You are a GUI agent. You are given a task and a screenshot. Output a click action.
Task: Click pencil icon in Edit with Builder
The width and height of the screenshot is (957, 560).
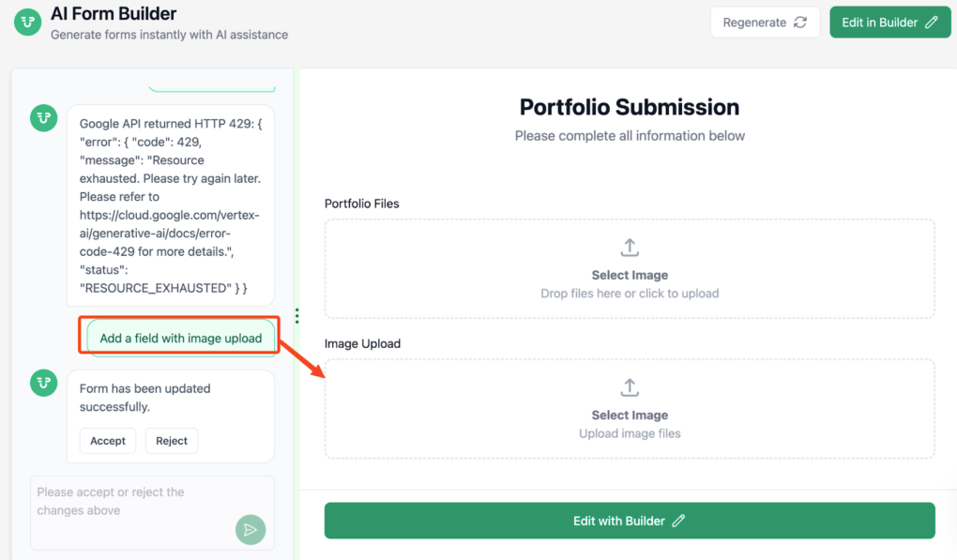tap(679, 521)
